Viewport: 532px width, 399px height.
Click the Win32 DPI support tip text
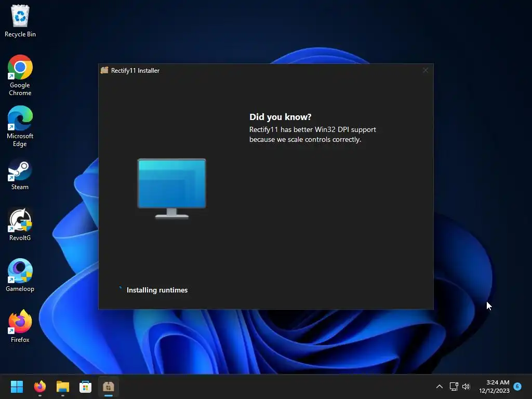click(x=312, y=135)
